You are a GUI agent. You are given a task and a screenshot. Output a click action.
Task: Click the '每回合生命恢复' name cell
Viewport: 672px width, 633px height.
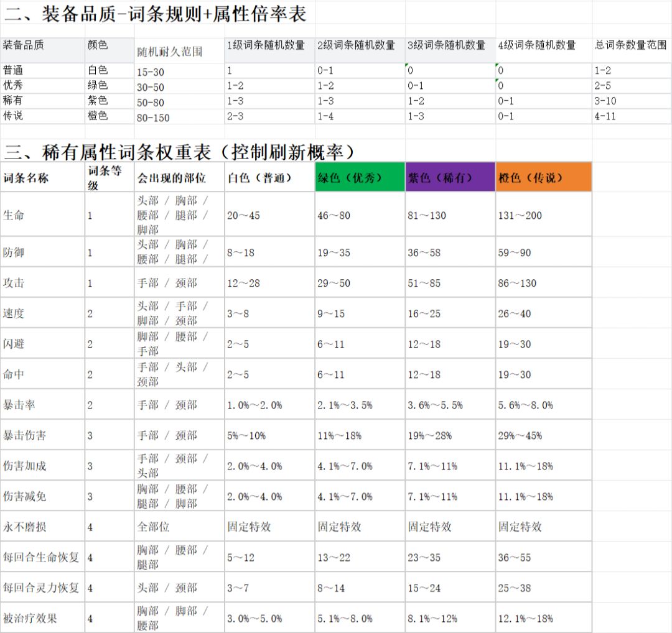click(41, 557)
